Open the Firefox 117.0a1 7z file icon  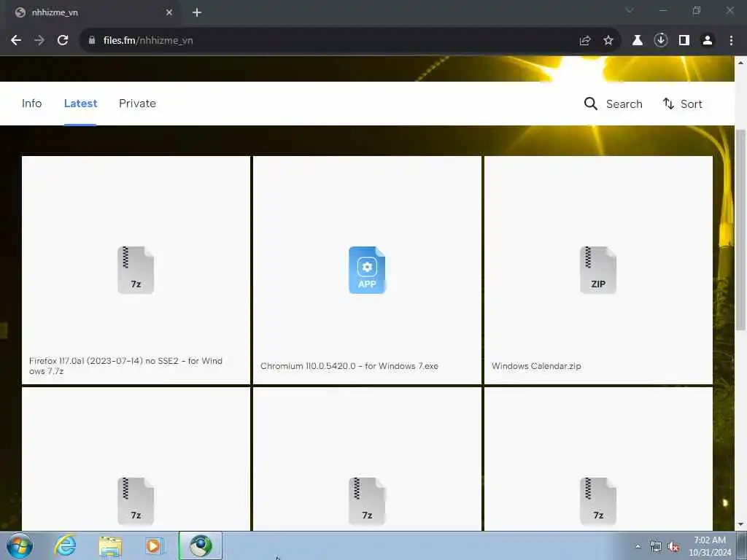tap(136, 270)
